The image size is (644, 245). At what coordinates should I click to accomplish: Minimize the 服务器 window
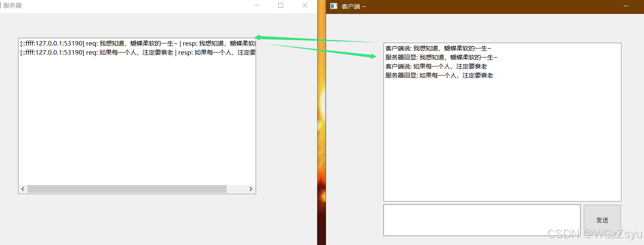pos(257,5)
